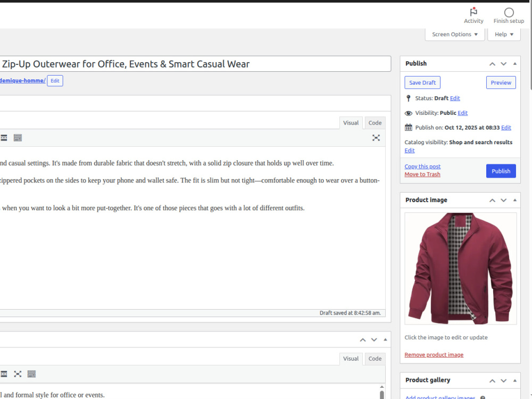Click Copy this post link
Viewport: 532px width, 399px height.
(422, 166)
